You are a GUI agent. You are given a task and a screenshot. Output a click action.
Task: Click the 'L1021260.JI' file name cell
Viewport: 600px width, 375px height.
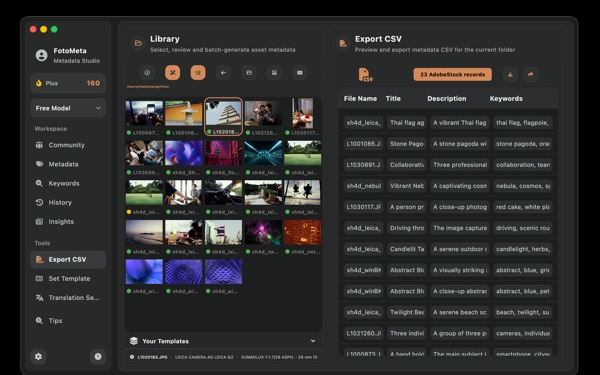tap(364, 333)
